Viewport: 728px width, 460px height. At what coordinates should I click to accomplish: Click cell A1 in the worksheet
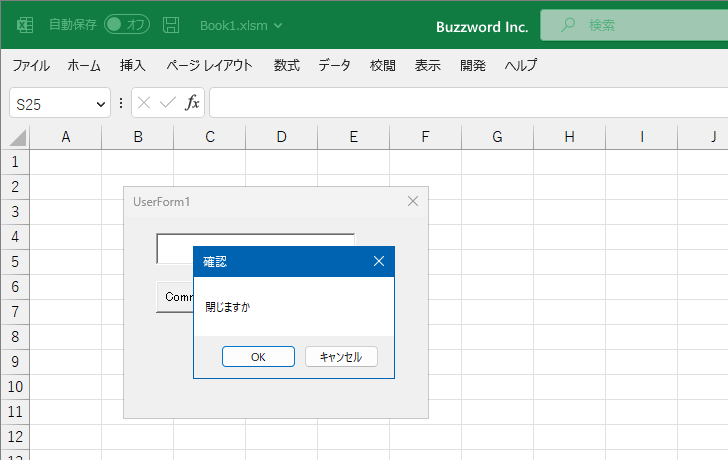point(65,162)
